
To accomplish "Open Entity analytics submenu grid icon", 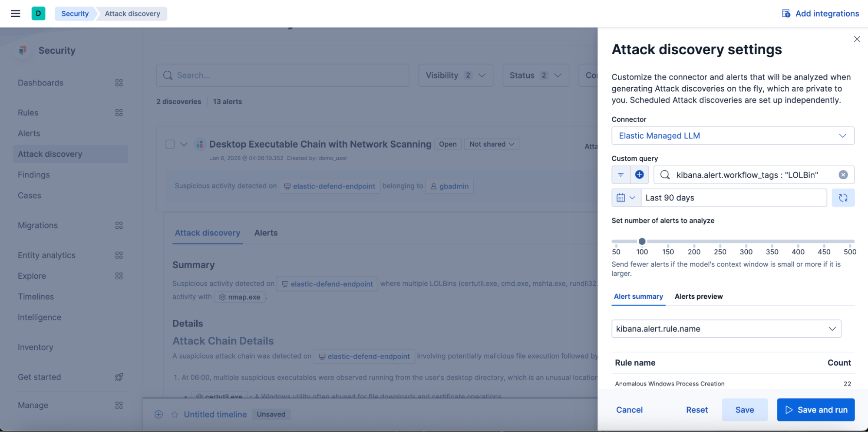I will (x=119, y=255).
